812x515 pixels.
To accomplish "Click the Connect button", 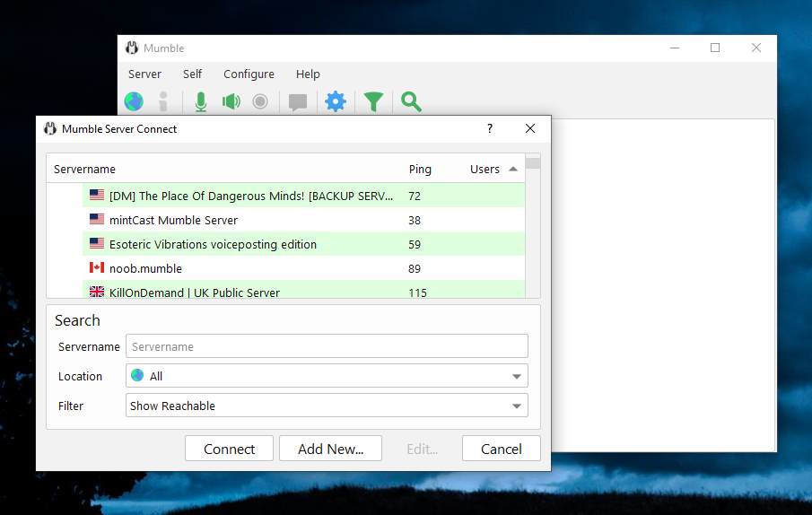I will [229, 449].
